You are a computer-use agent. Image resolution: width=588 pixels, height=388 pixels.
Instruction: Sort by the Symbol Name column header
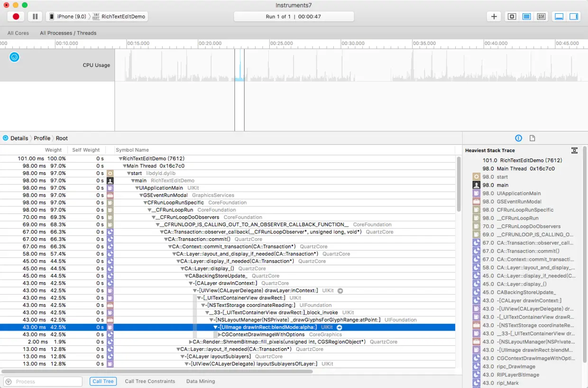[x=132, y=150]
